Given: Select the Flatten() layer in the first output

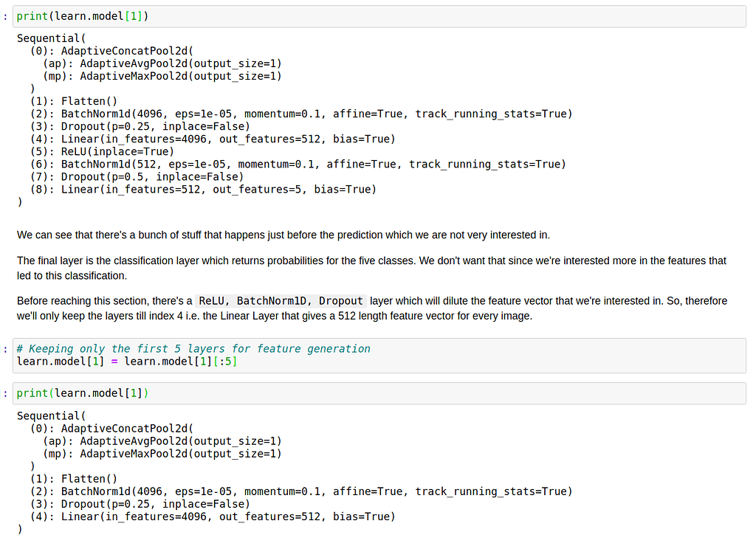Looking at the screenshot, I should click(81, 100).
